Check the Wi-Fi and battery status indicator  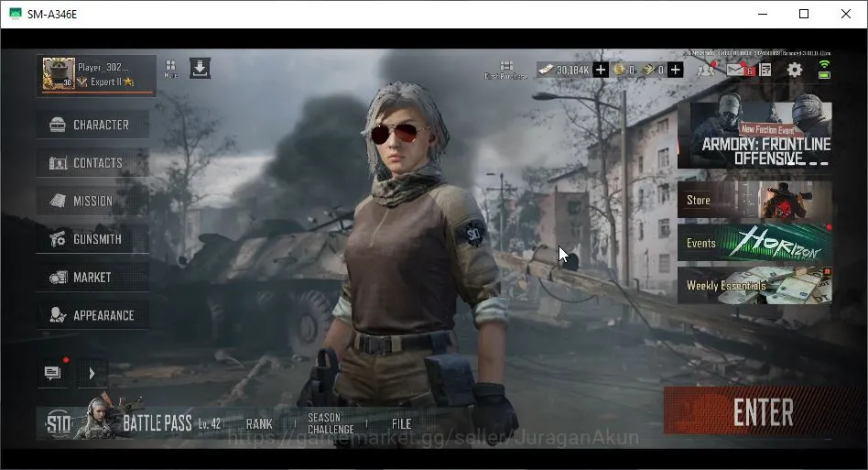coord(824,70)
